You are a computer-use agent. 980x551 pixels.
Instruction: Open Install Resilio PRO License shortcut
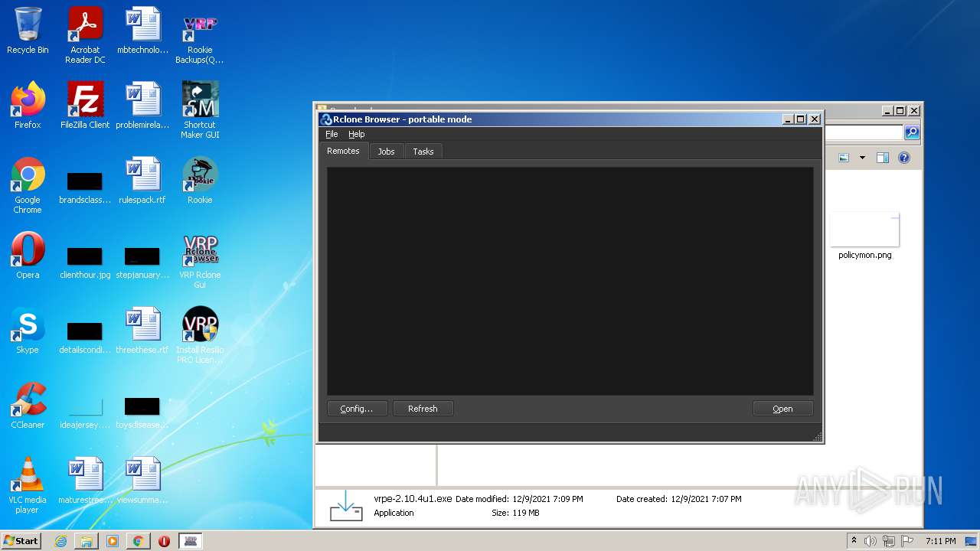click(x=200, y=334)
